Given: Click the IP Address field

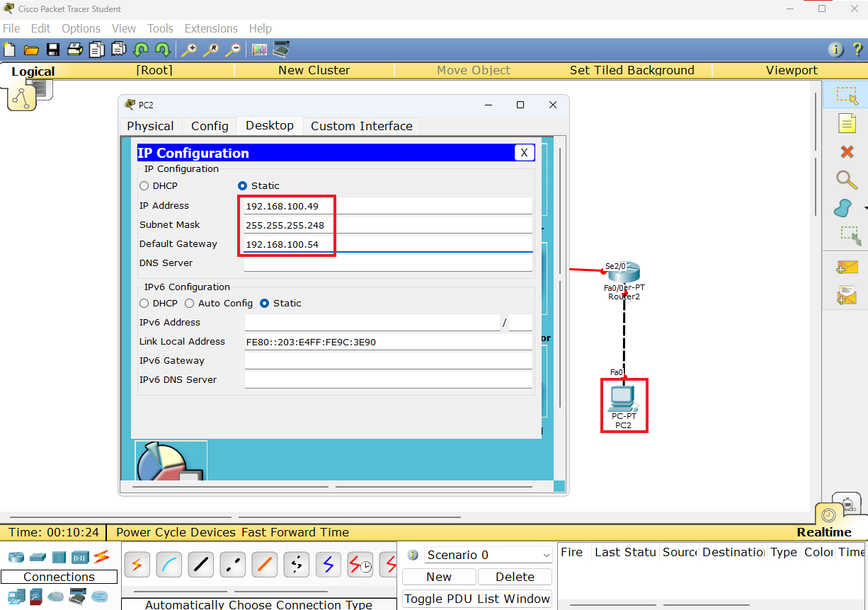Looking at the screenshot, I should (x=388, y=206).
